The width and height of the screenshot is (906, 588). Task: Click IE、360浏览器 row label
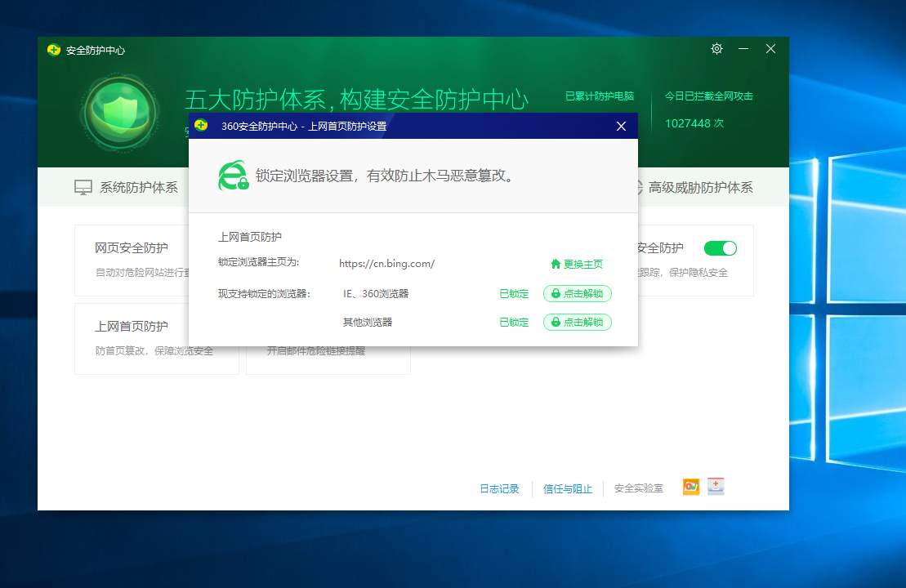point(376,293)
